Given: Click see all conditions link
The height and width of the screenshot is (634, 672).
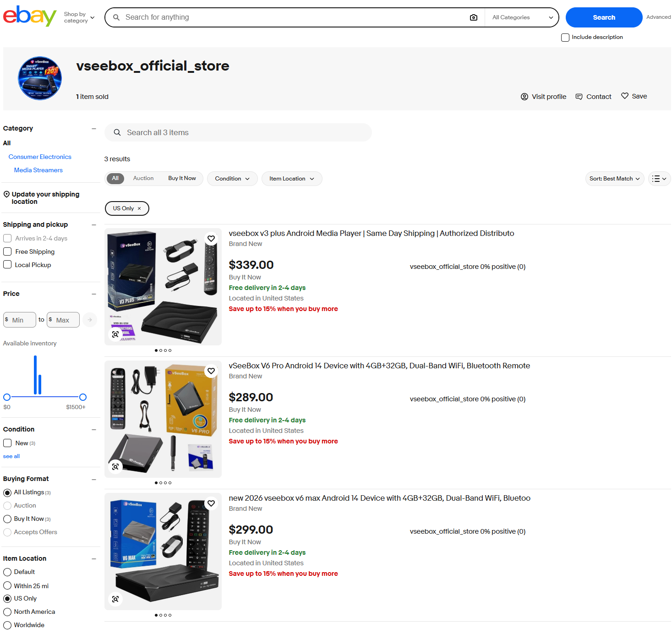Looking at the screenshot, I should coord(11,456).
